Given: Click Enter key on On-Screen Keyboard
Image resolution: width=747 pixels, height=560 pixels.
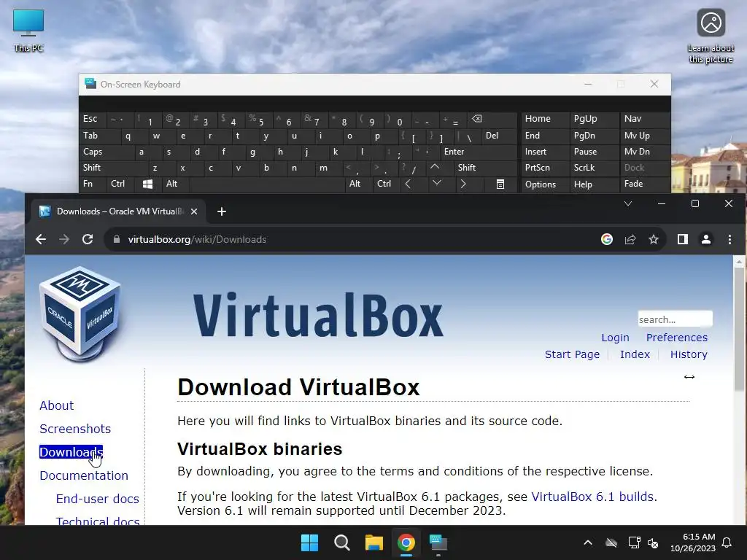Looking at the screenshot, I should click(x=478, y=152).
